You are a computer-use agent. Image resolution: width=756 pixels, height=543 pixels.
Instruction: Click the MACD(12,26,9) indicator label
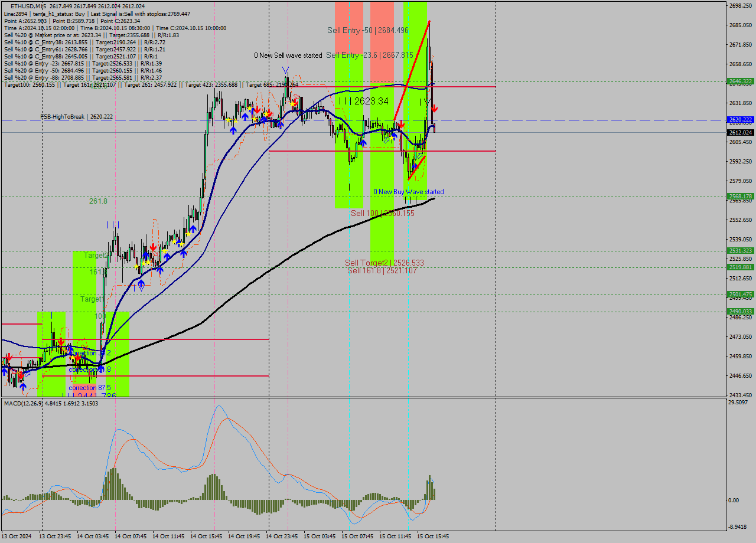51,404
